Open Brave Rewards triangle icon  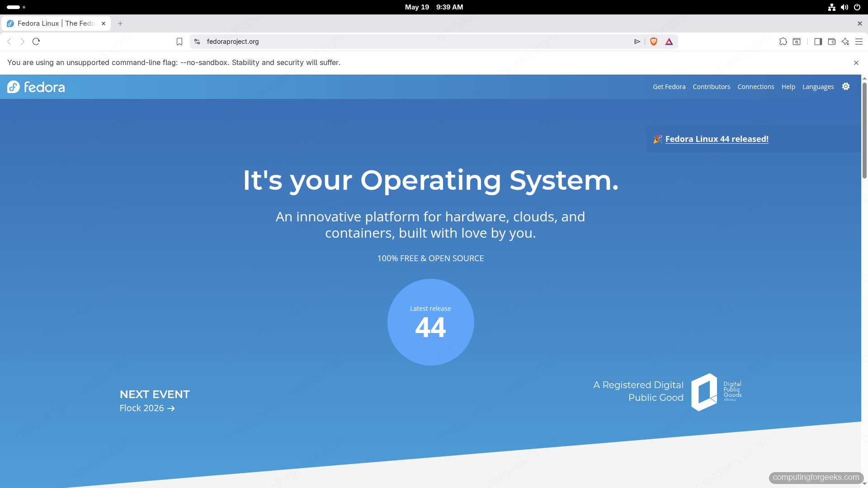click(669, 42)
